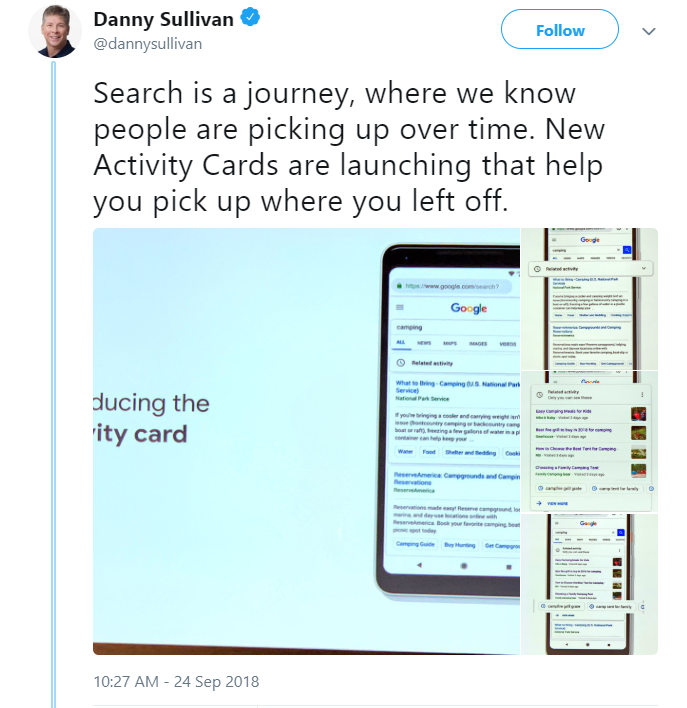Click Danny Sullivan's profile avatar
Image resolution: width=687 pixels, height=708 pixels.
[56, 31]
